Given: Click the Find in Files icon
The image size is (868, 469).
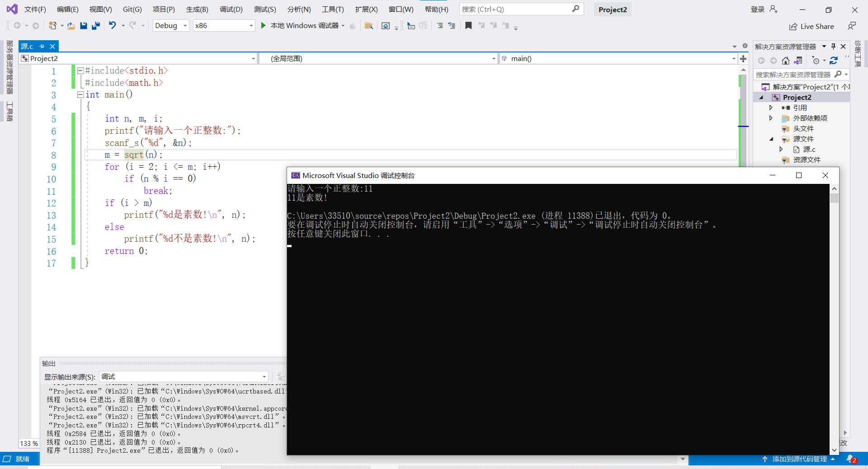Looking at the screenshot, I should click(369, 26).
